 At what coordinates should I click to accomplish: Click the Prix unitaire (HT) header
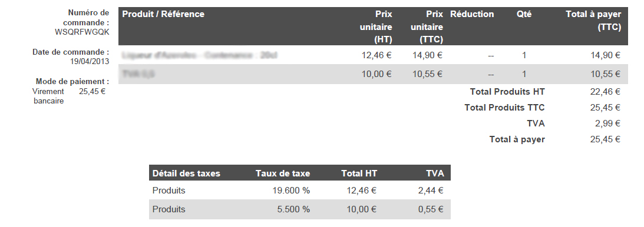376,26
